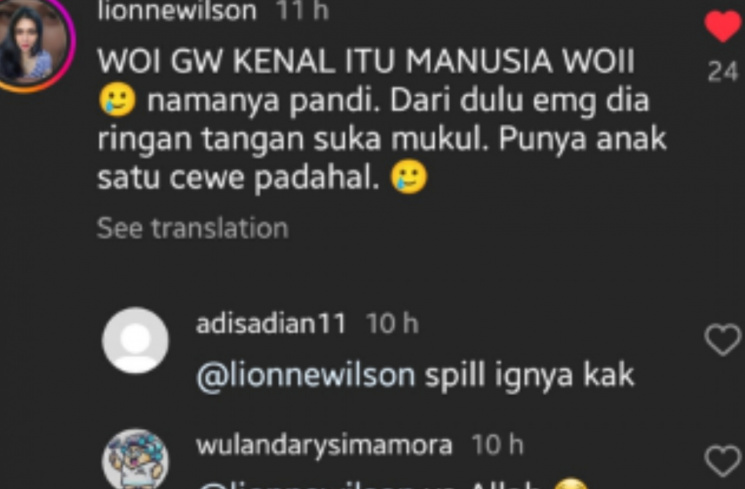Click See translation under the comment
This screenshot has height=489, width=745.
[x=192, y=228]
